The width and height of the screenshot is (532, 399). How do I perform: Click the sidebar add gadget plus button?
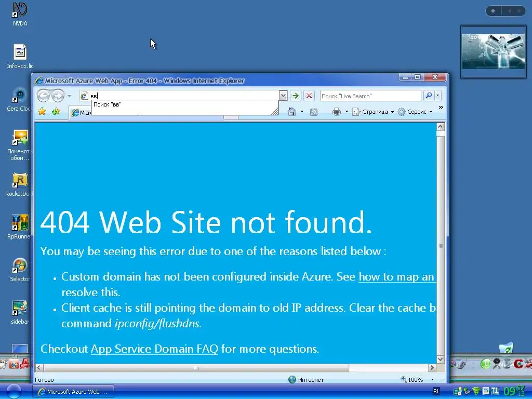pos(493,11)
